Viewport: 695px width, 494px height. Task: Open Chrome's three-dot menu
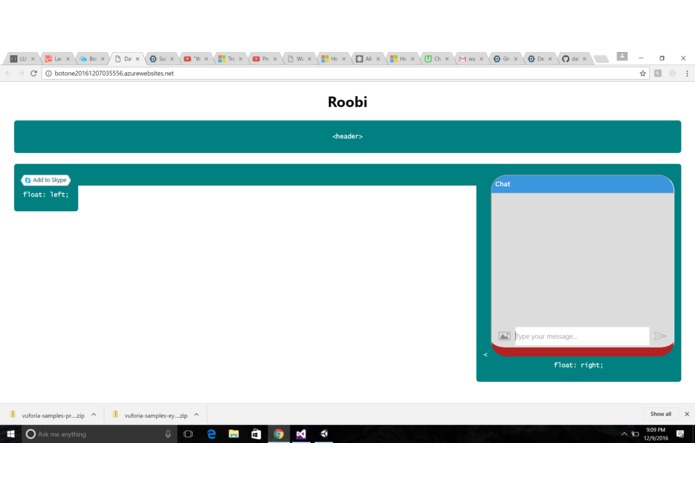point(687,74)
